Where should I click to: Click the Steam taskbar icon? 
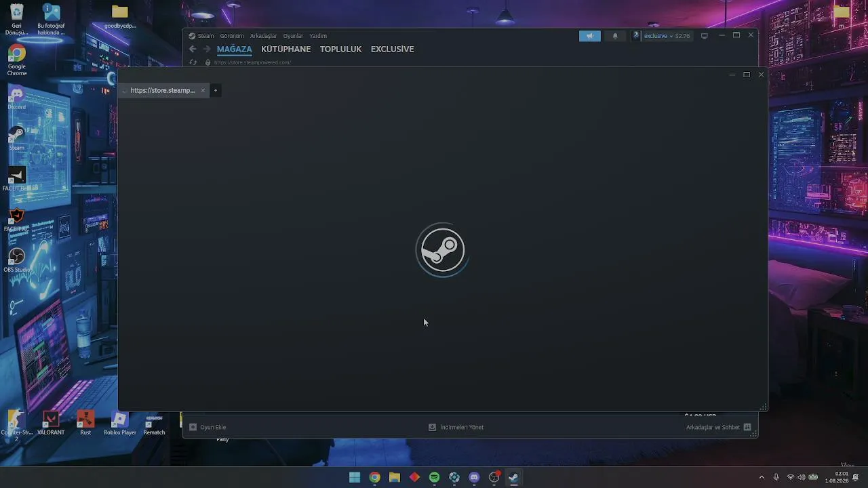pyautogui.click(x=514, y=477)
